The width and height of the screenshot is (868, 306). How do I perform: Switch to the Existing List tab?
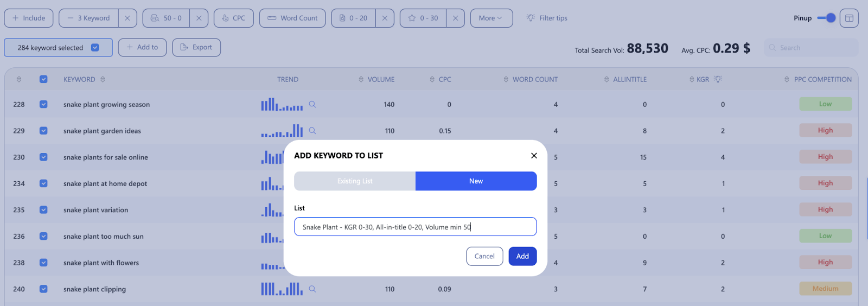click(x=355, y=181)
